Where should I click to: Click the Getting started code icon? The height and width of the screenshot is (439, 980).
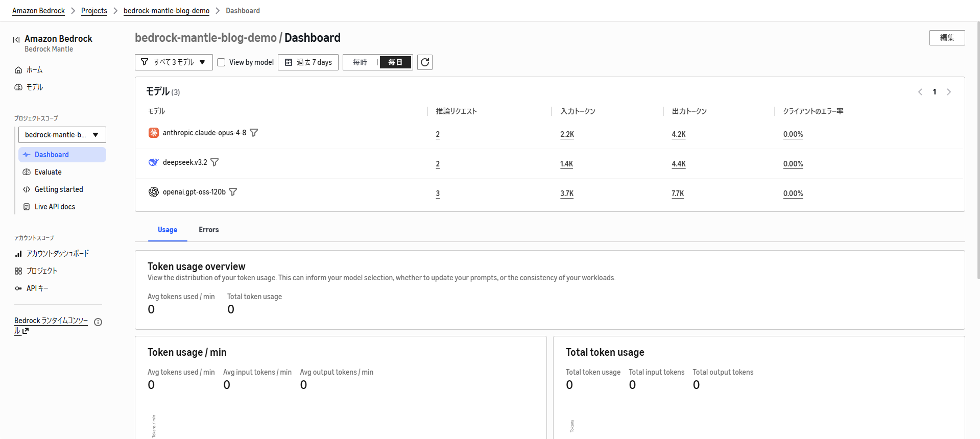point(27,189)
